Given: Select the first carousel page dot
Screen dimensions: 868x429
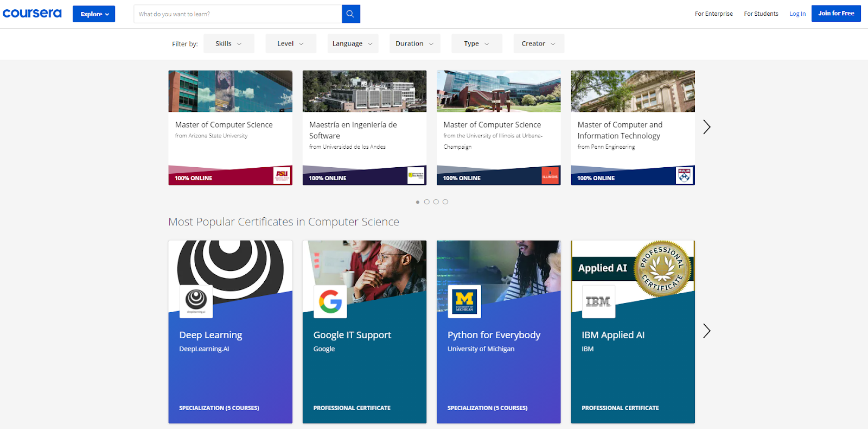Looking at the screenshot, I should click(x=418, y=202).
